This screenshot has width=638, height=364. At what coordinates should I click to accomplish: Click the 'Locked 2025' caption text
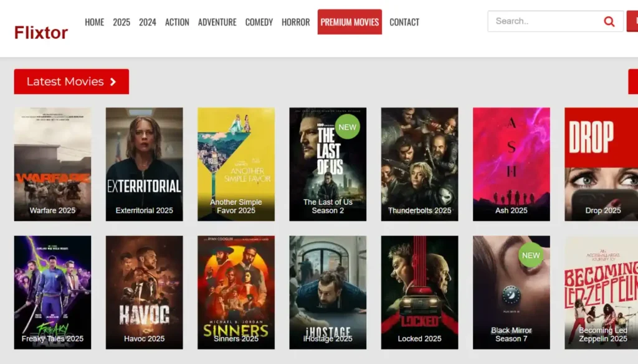pyautogui.click(x=419, y=339)
